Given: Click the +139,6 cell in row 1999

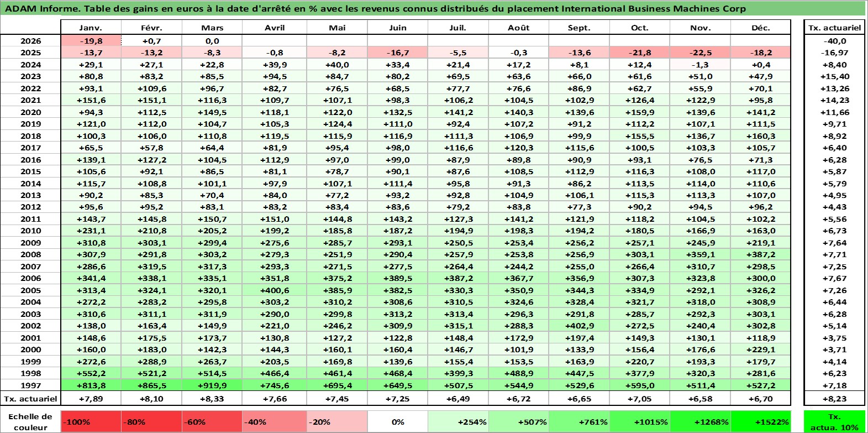Looking at the screenshot, I should point(397,362).
